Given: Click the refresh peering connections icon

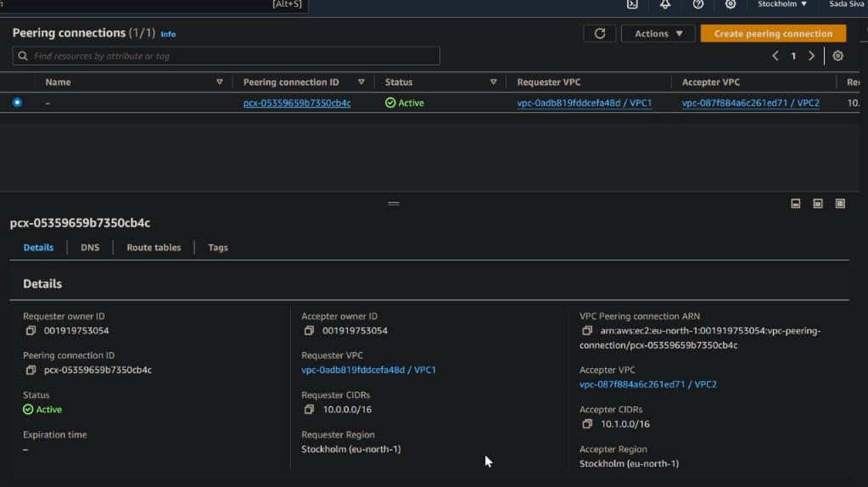Looking at the screenshot, I should click(x=599, y=33).
